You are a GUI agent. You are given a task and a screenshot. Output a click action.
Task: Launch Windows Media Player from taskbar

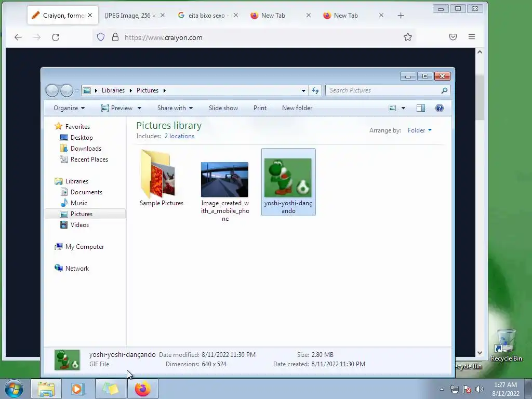78,389
